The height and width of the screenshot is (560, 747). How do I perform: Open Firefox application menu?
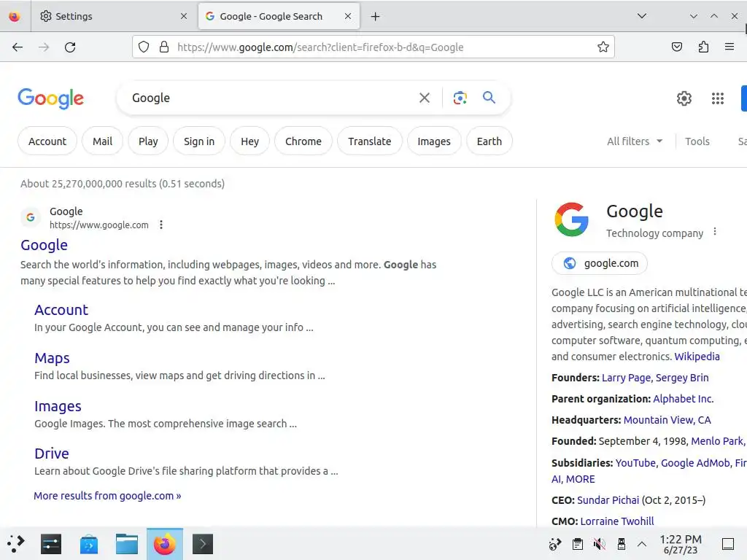[x=729, y=47]
